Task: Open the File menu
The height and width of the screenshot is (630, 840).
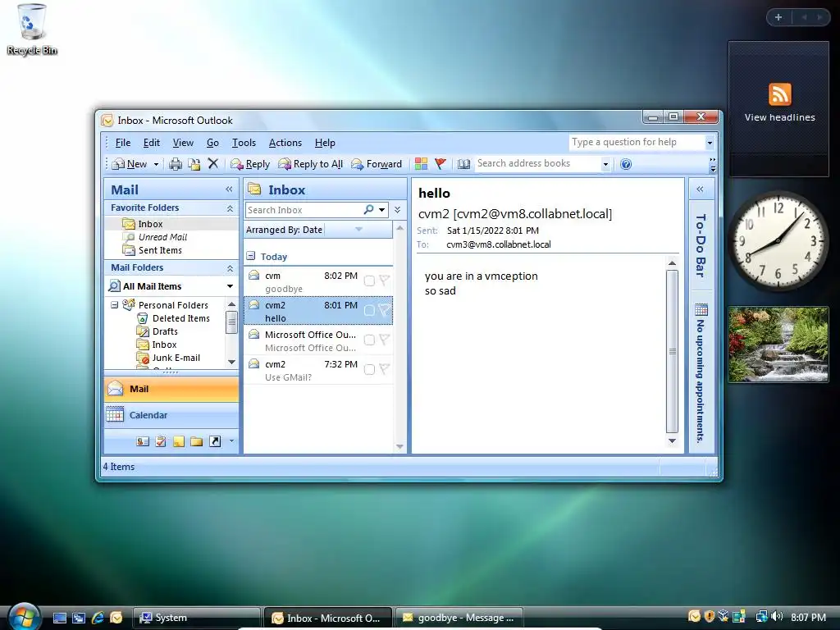Action: click(x=123, y=143)
